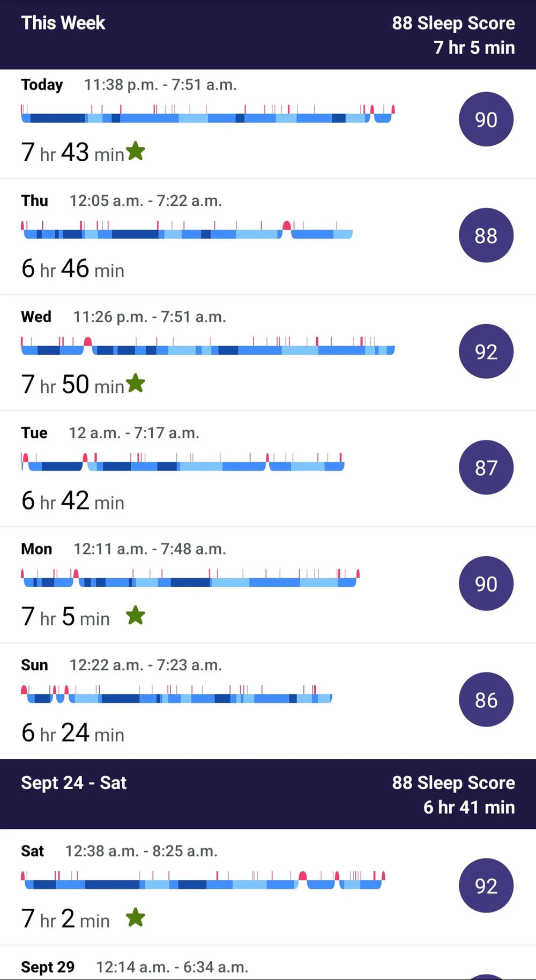The image size is (536, 980).
Task: Open the Sept 24 - Sat week header
Action: pos(268,794)
